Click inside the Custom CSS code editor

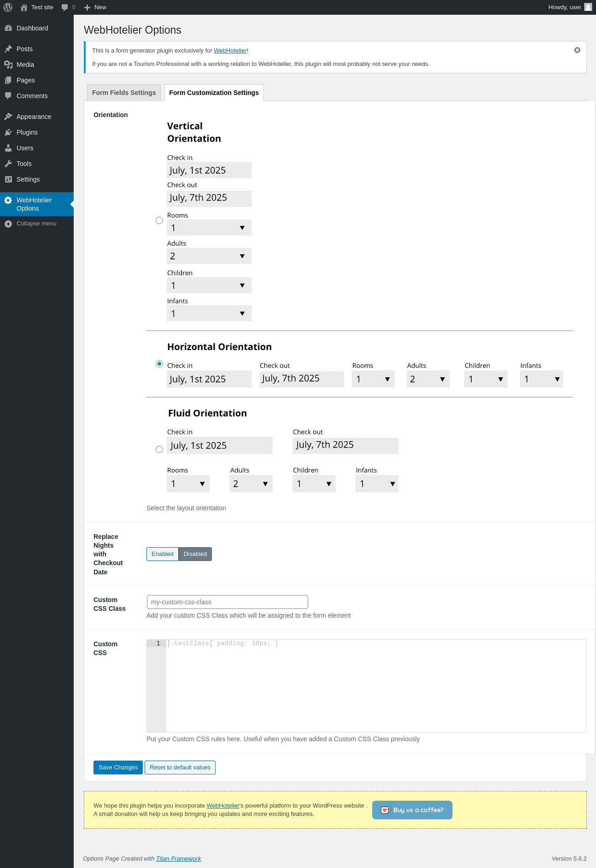click(376, 685)
